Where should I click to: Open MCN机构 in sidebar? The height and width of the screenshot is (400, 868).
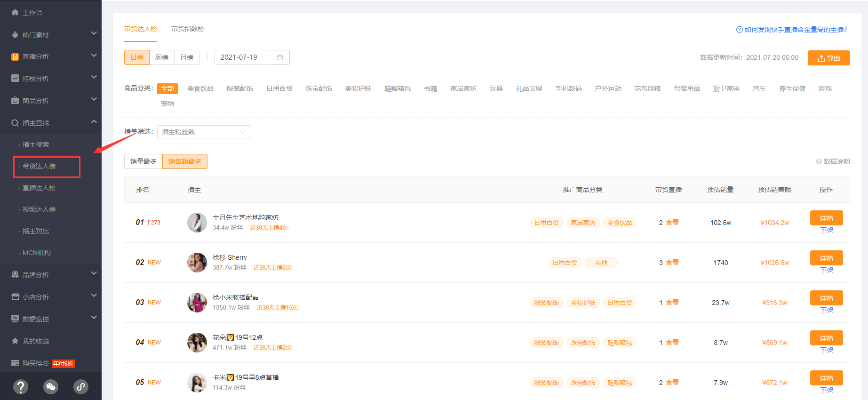click(37, 253)
